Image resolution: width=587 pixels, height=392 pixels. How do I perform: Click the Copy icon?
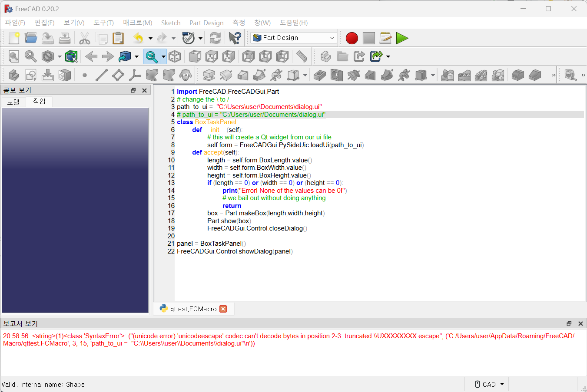click(x=102, y=38)
